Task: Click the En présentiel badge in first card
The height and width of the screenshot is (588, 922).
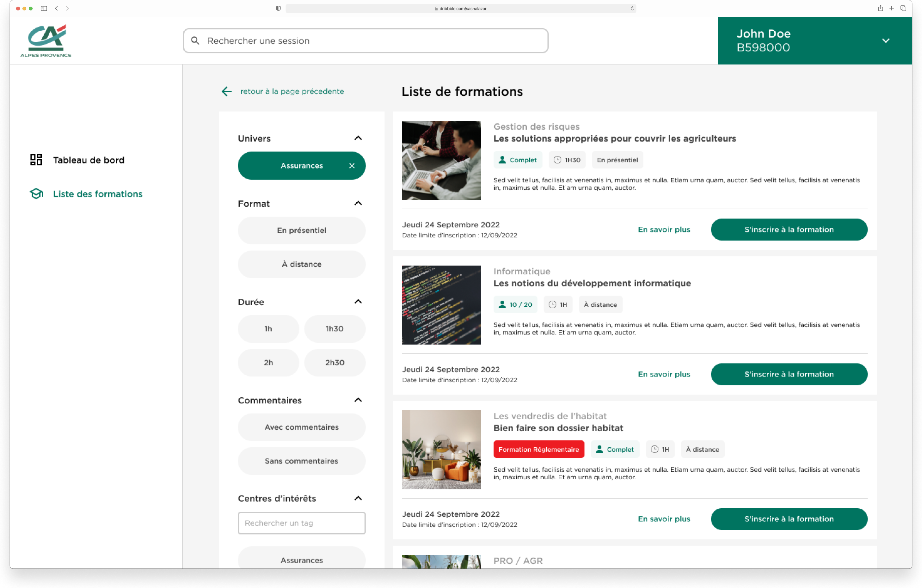Action: (x=617, y=160)
